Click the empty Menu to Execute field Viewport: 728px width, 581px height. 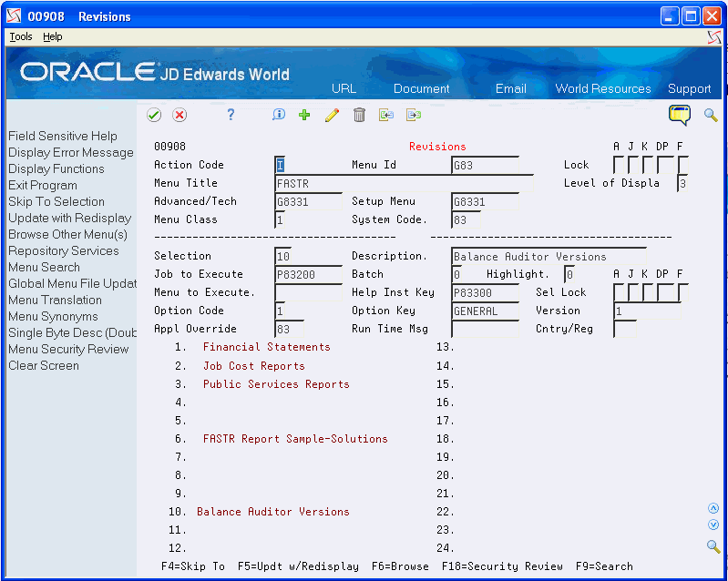pos(308,292)
